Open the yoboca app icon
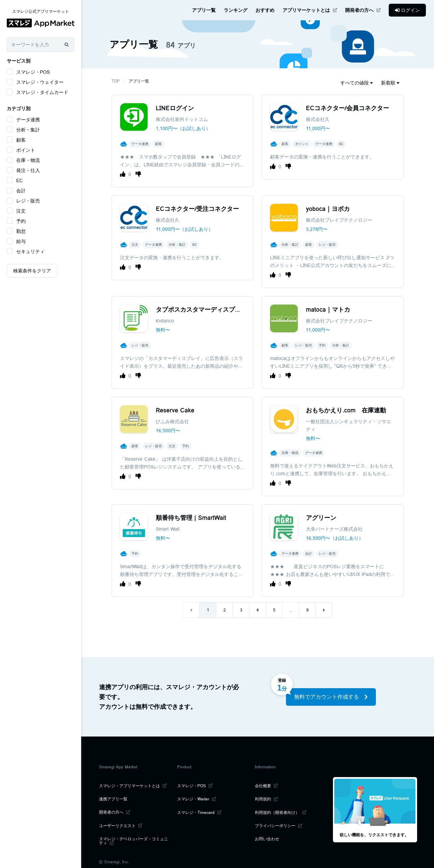The width and height of the screenshot is (434, 868). tap(284, 218)
